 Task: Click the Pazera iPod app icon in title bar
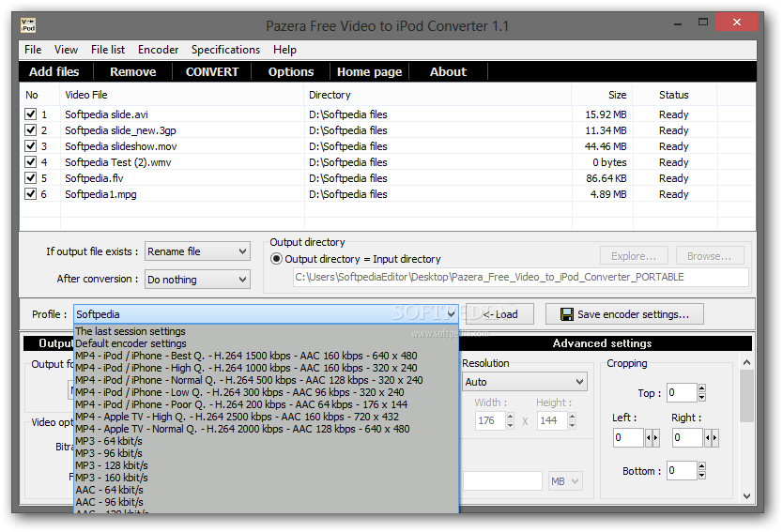point(28,25)
